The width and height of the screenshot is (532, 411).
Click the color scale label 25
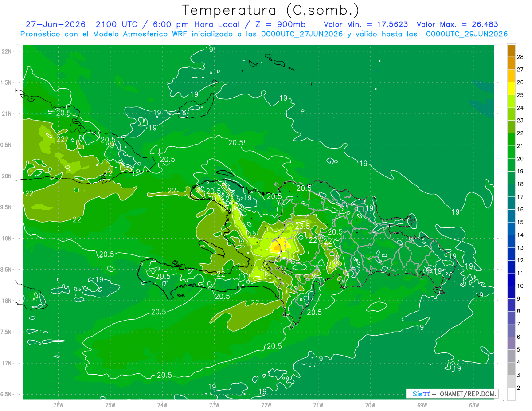(x=520, y=95)
